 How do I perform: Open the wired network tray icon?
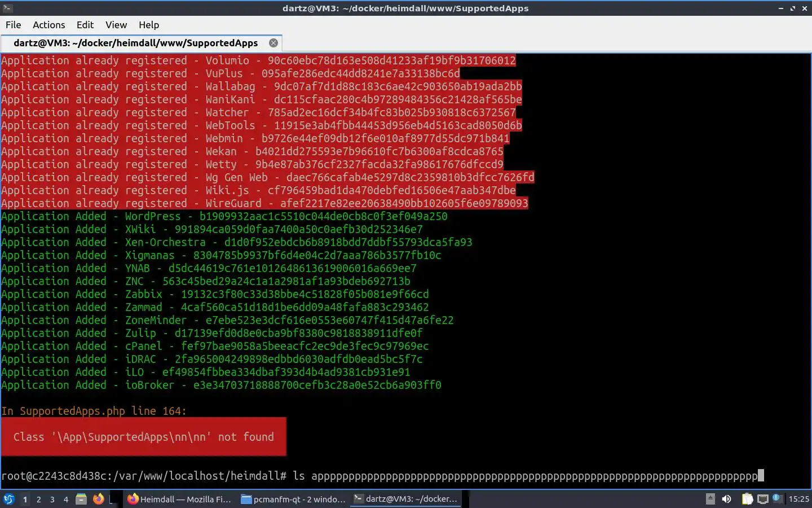[x=763, y=499]
